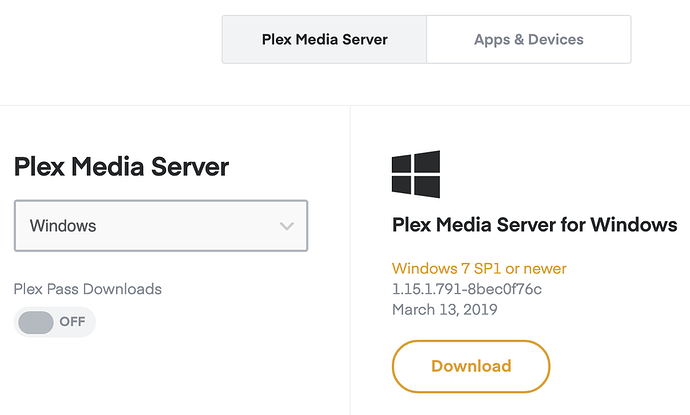
Task: Enable the Plex Pass Downloads toggle
Action: point(54,322)
